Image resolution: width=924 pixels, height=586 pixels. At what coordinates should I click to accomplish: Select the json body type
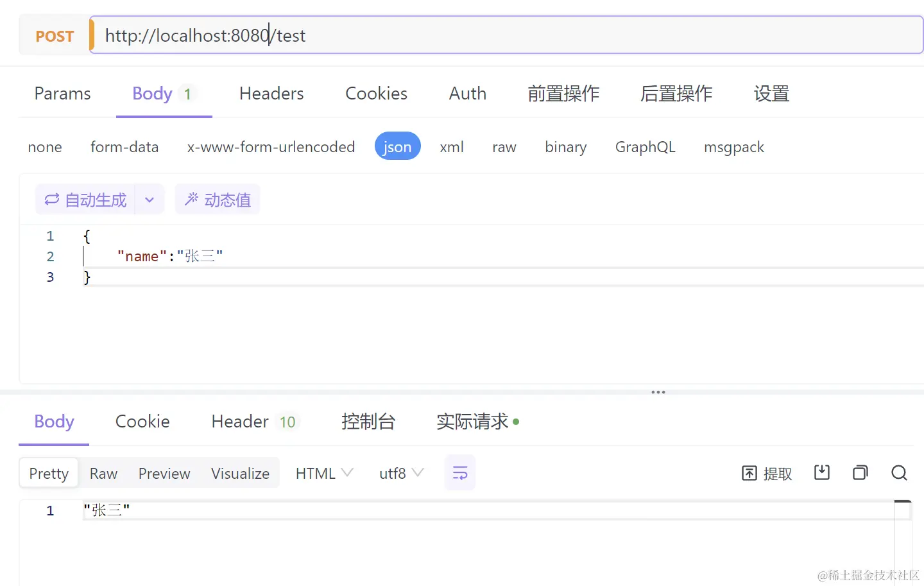click(x=397, y=146)
